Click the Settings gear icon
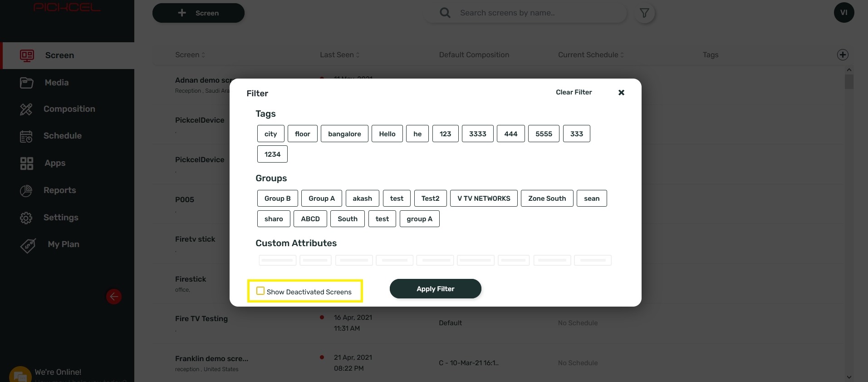Screen dimensions: 868x382 pyautogui.click(x=26, y=218)
